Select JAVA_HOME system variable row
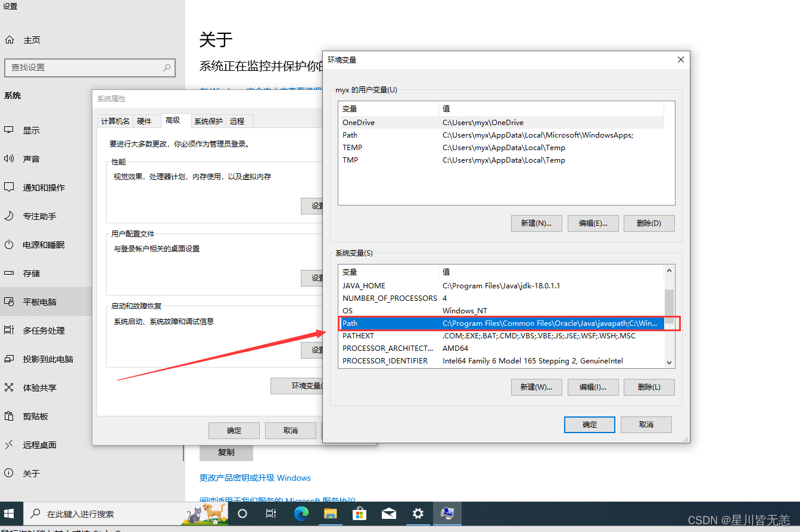Viewport: 800px width, 532px height. [x=501, y=286]
